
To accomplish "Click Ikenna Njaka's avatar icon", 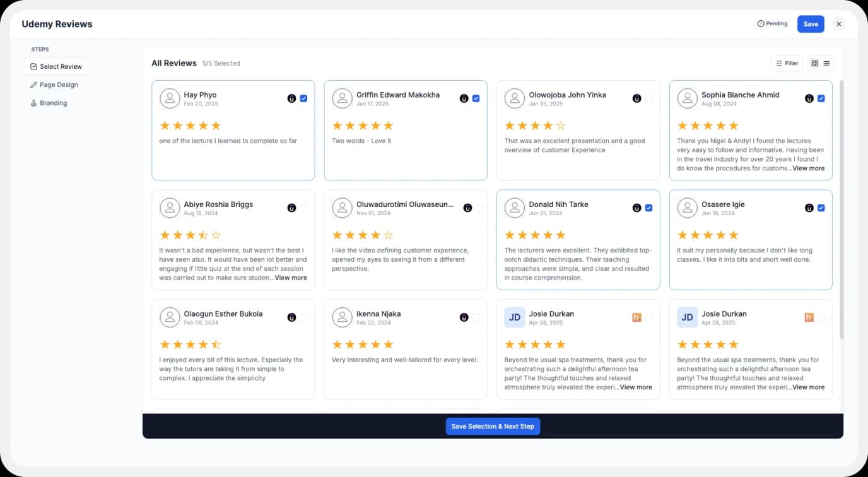I will (342, 317).
